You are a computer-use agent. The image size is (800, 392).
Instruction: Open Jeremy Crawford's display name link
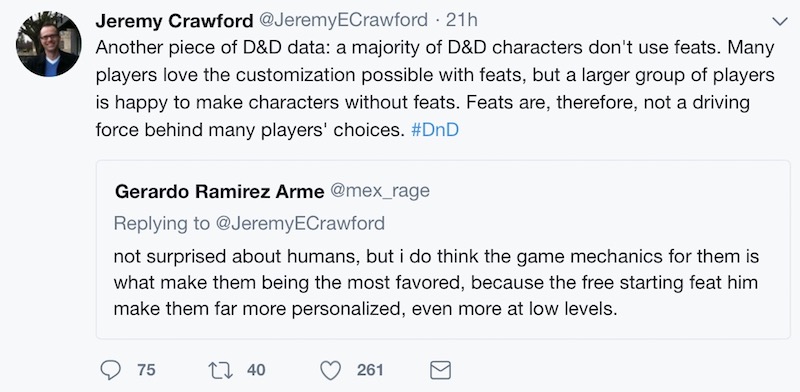pos(174,21)
